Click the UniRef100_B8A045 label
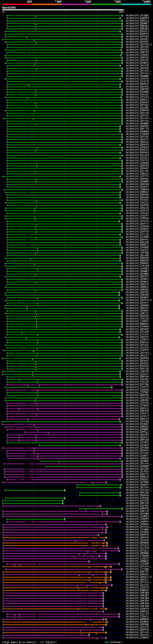 click(x=137, y=395)
